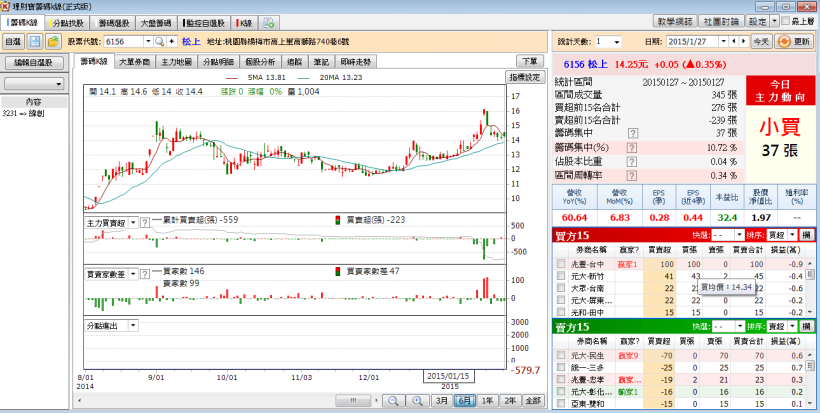Viewport: 820px width, 413px height.
Task: Click help icon next to 區間周轉率
Action: 632,176
